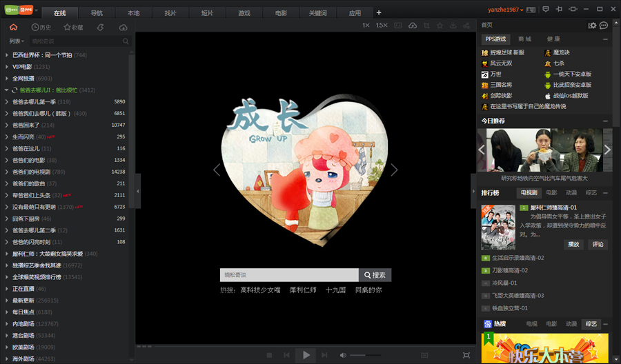Open the chat bubble icon beside the gear

(604, 26)
